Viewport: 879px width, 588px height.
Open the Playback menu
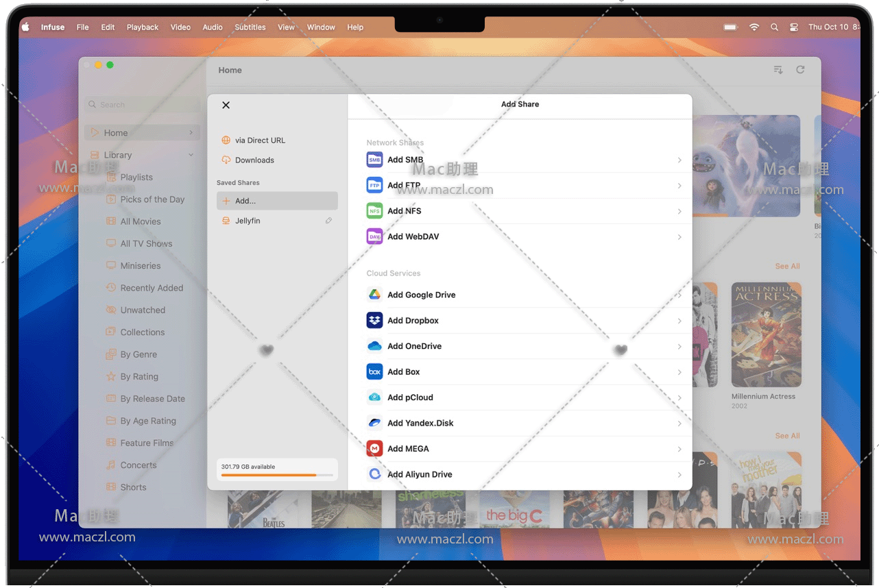point(142,27)
